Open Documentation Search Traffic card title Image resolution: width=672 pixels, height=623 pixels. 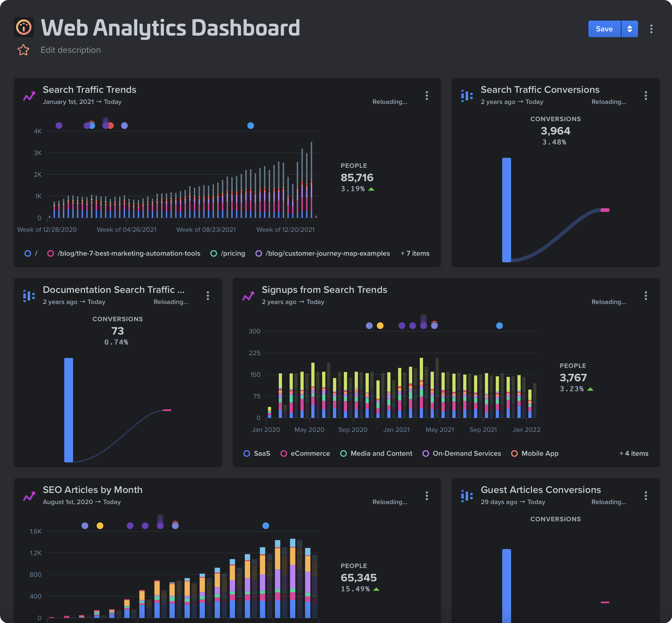coord(114,290)
